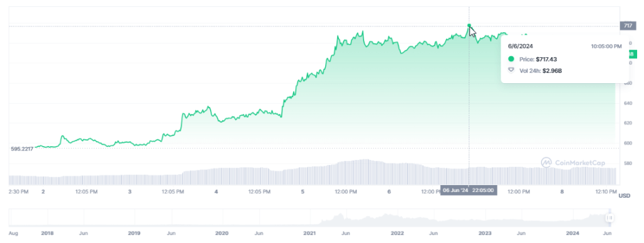Viewport: 644px width, 243px height.
Task: Click the 717 price tag on axis
Action: click(628, 25)
